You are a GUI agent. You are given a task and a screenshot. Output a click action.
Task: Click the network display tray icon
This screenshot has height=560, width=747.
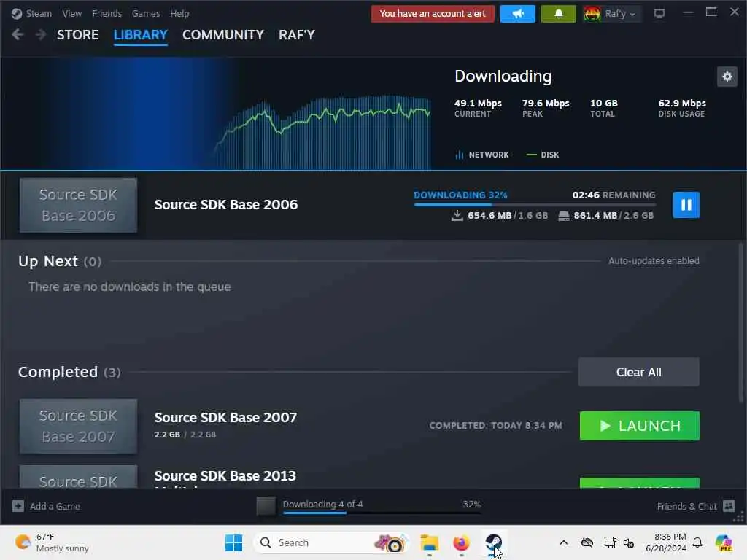coord(610,542)
